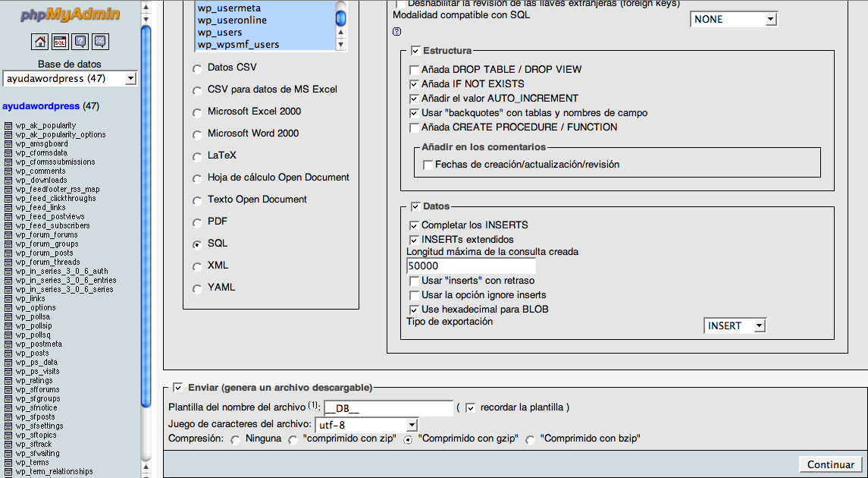Click table icon next to wp_options

coord(8,308)
